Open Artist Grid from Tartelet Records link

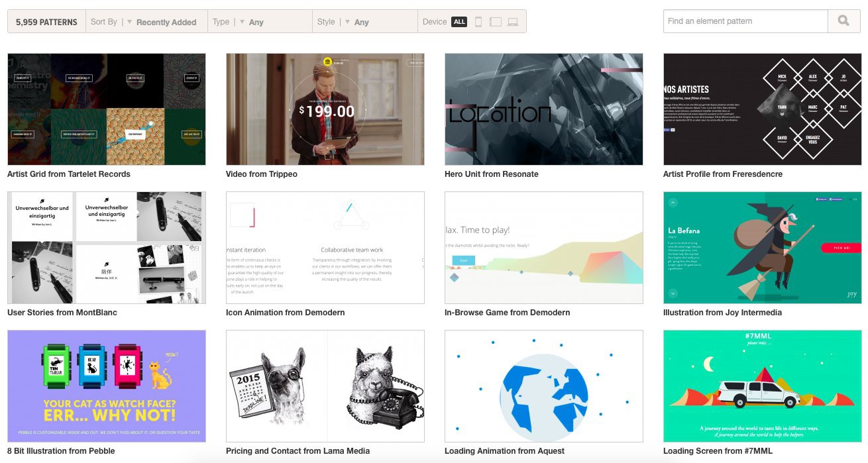[x=69, y=174]
